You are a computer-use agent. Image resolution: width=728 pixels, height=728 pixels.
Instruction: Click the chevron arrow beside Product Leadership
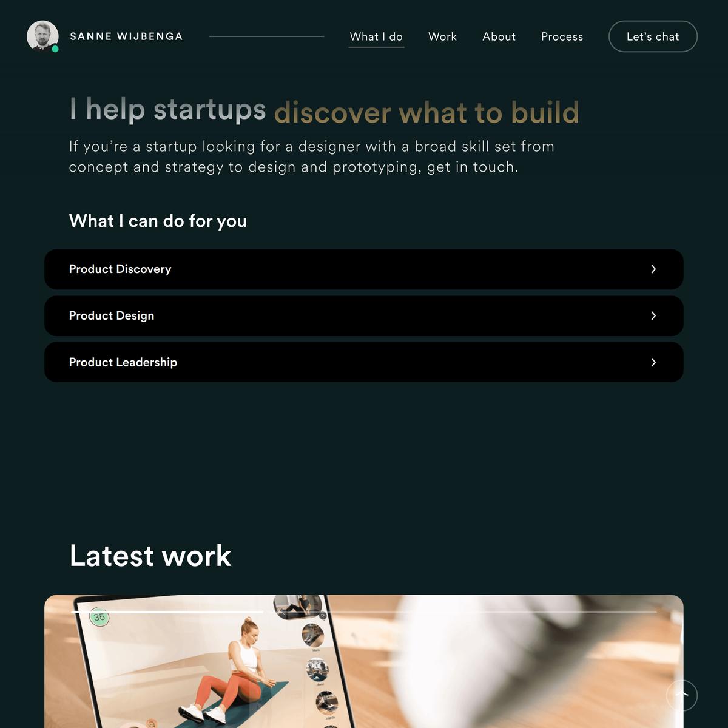653,362
